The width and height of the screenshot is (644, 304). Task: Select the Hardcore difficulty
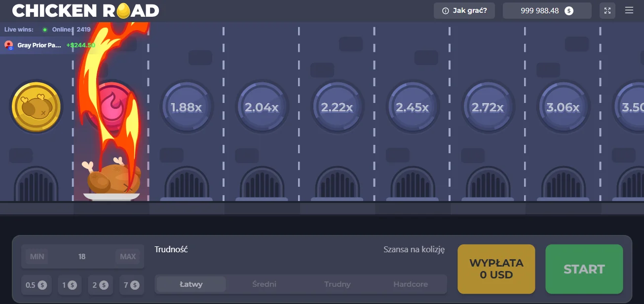[x=411, y=284]
